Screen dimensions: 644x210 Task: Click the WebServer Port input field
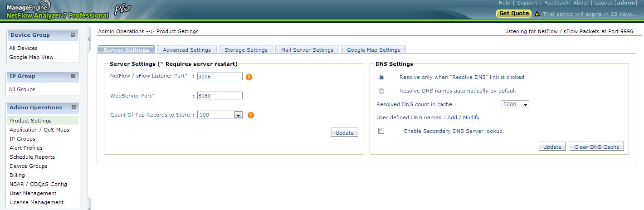[x=220, y=96]
